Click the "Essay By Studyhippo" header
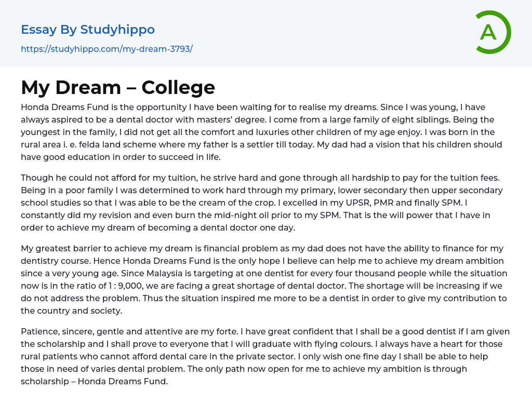 (x=87, y=30)
